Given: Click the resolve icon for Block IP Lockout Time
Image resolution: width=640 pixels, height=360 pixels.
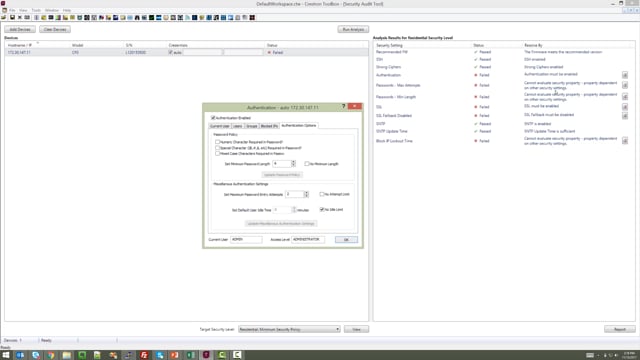Looking at the screenshot, I should [624, 141].
